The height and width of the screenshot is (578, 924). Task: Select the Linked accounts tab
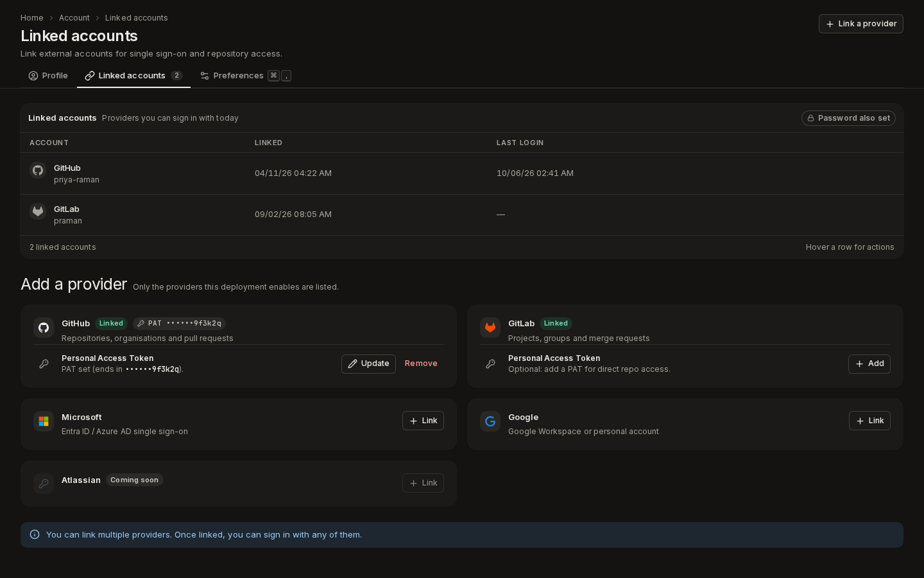click(x=133, y=76)
